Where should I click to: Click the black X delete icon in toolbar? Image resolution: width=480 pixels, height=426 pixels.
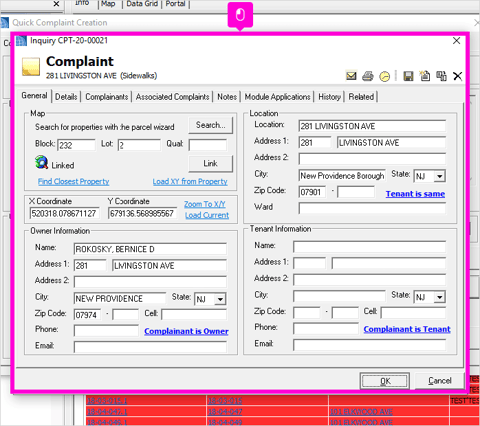coord(458,76)
